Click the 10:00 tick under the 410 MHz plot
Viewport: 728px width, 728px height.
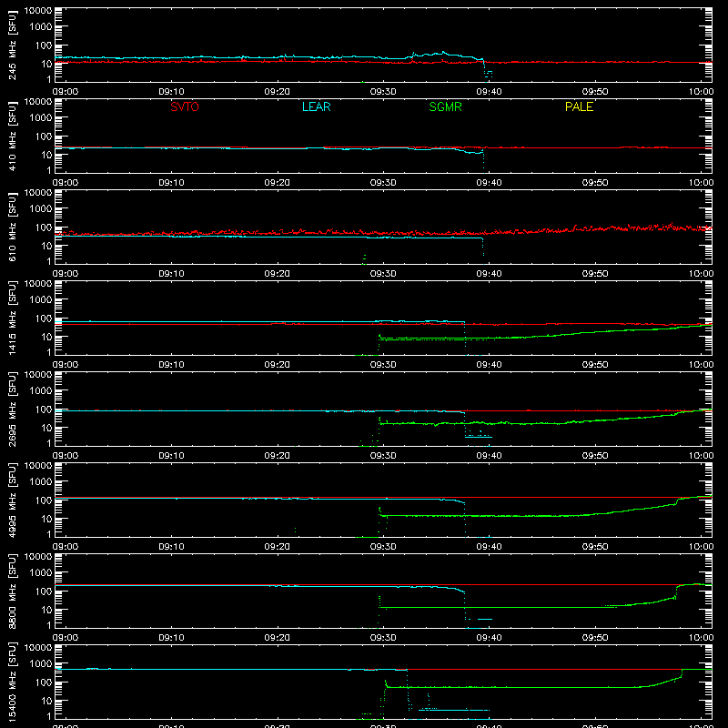click(701, 183)
